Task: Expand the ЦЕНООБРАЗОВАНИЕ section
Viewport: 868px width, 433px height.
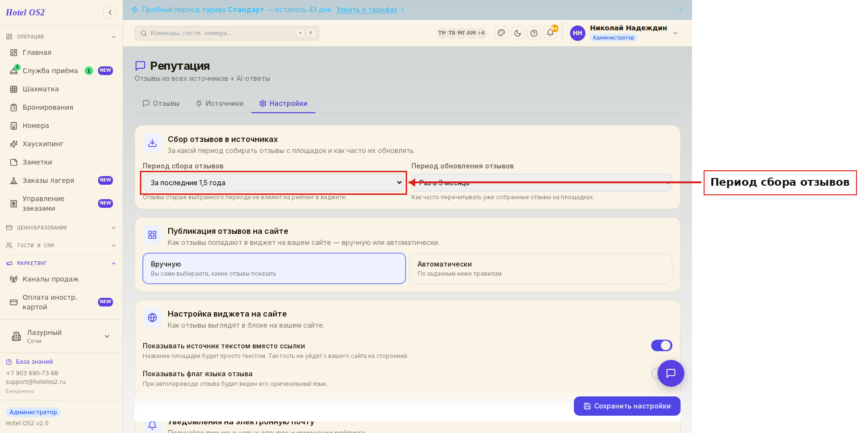Action: [61, 228]
